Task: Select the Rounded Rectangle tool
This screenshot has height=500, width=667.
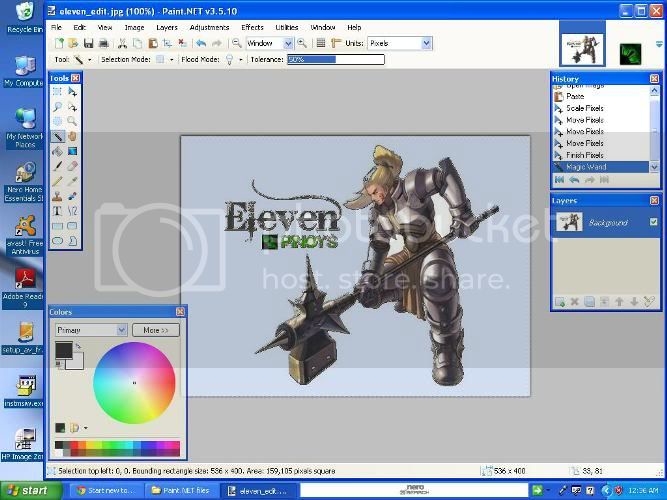Action: pos(72,226)
